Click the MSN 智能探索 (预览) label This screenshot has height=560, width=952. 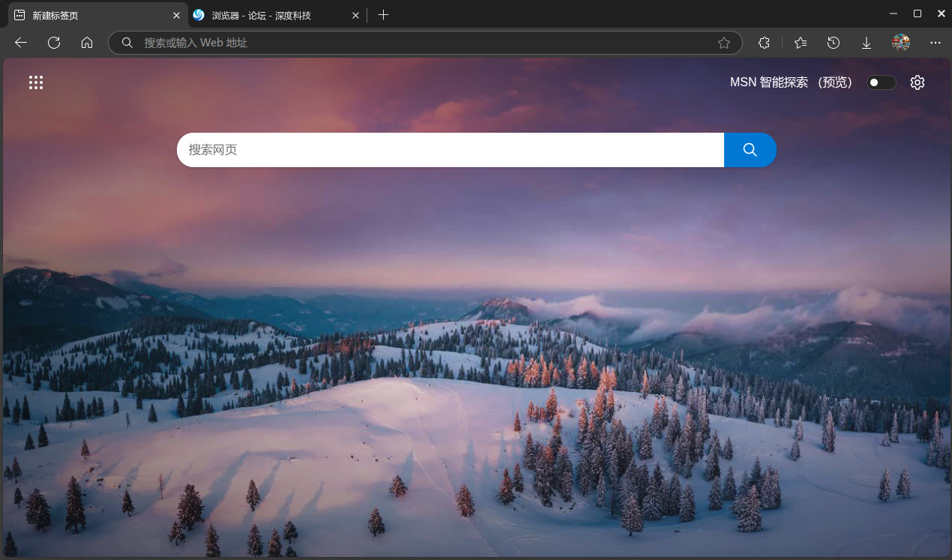(792, 82)
